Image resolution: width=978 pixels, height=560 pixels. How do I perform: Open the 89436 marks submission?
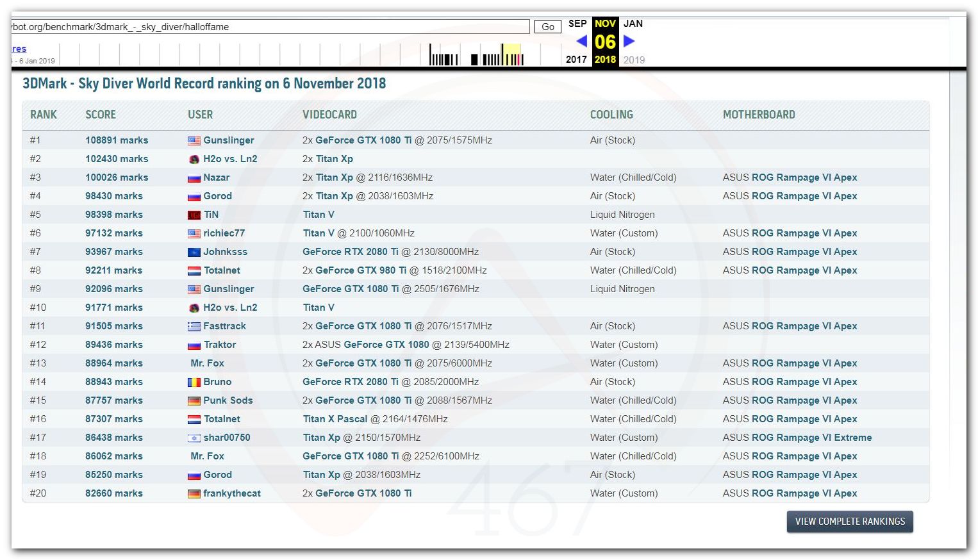[114, 345]
